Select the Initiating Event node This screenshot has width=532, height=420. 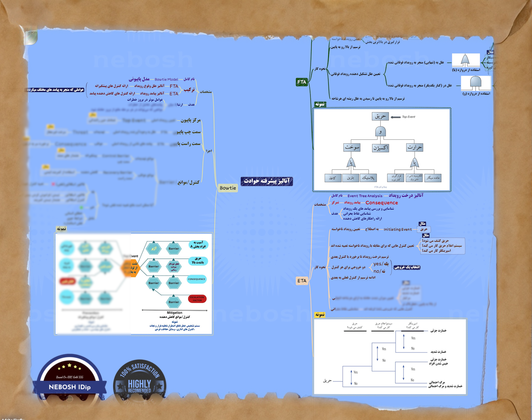(x=398, y=229)
